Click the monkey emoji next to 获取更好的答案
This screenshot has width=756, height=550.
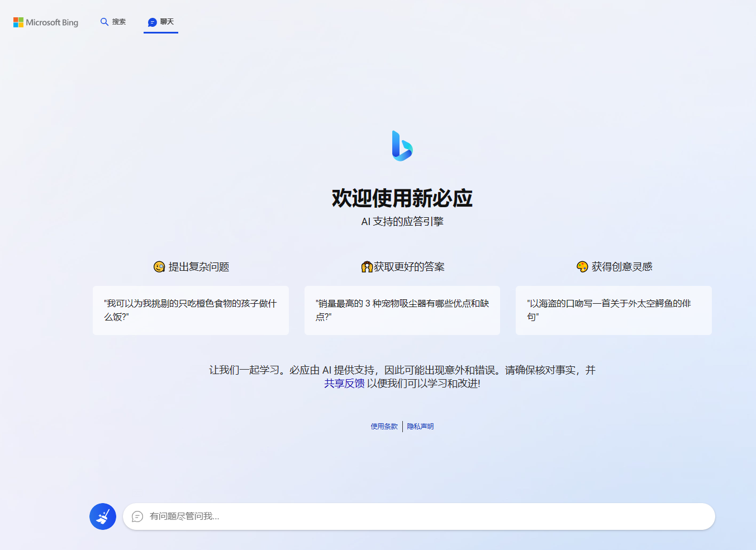pos(366,267)
